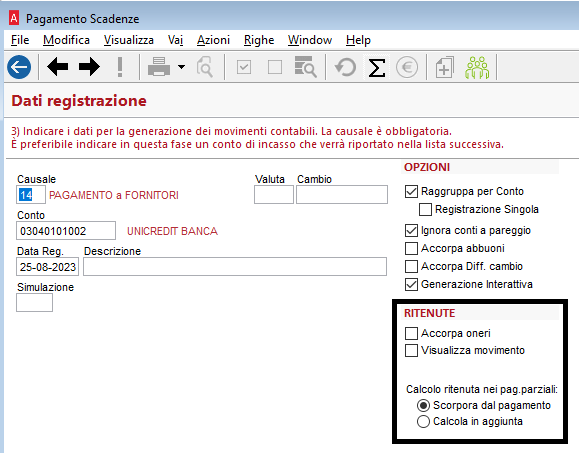Go to previous step with black left arrow

point(58,67)
